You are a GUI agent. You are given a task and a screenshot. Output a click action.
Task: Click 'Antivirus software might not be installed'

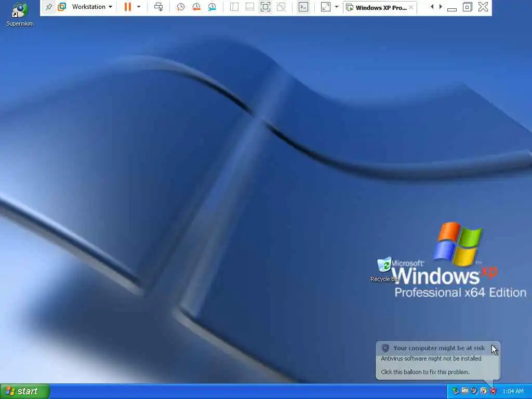click(x=431, y=358)
